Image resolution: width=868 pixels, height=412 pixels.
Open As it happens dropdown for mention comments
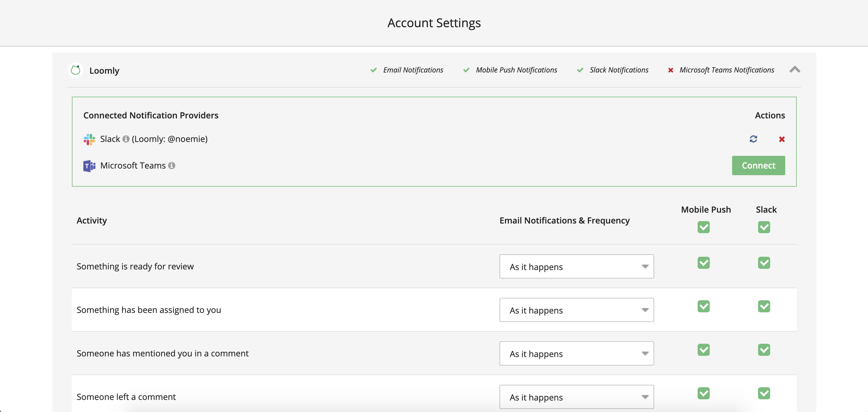tap(576, 353)
